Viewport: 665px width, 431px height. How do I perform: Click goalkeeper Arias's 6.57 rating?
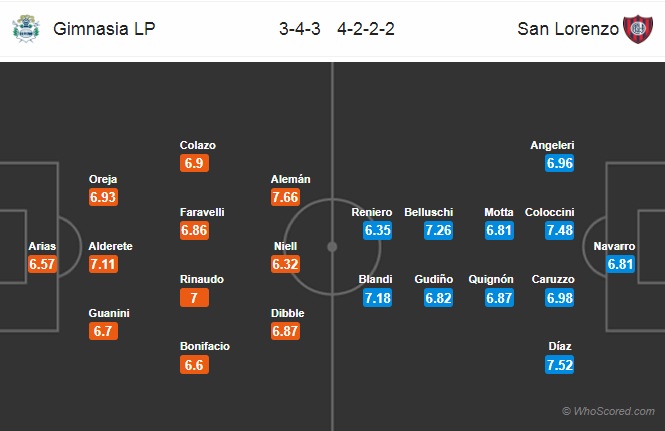click(42, 264)
